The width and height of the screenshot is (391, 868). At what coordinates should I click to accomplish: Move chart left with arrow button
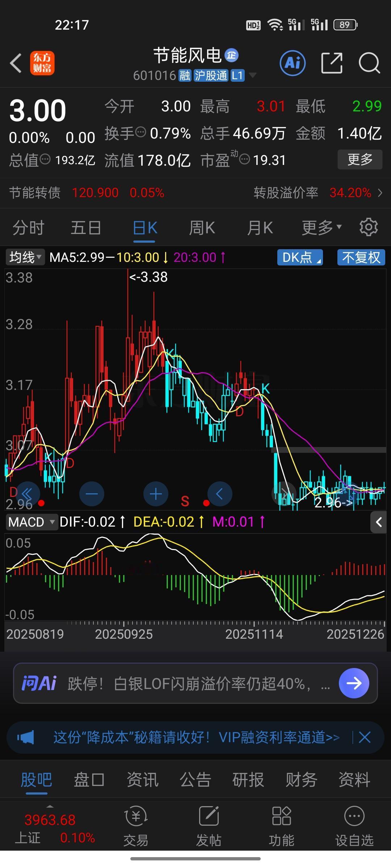pyautogui.click(x=220, y=494)
